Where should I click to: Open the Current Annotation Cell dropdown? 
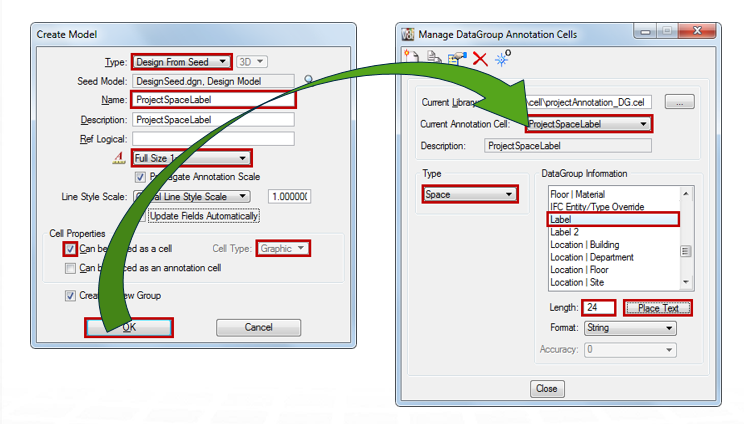[x=588, y=124]
